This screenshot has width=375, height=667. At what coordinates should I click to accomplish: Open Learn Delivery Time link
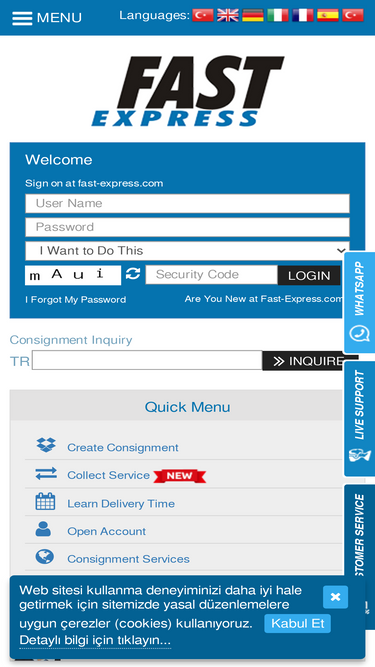[x=121, y=504]
